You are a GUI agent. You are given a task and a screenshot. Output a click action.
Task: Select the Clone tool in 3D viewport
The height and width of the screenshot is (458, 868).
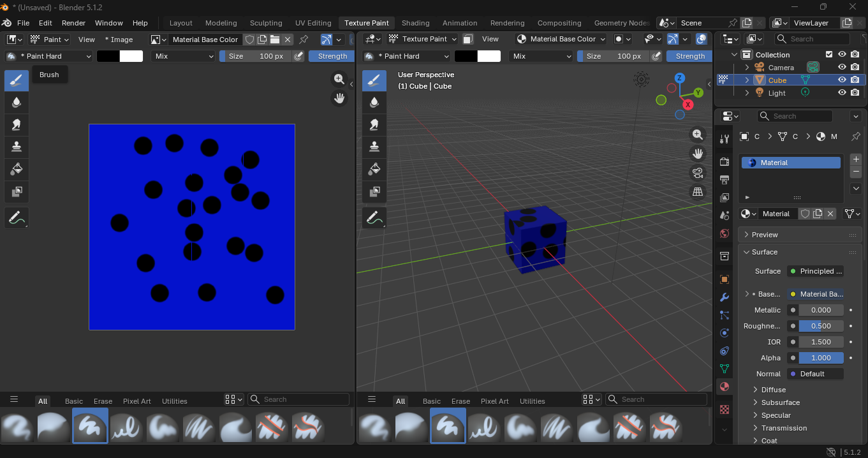pyautogui.click(x=374, y=147)
